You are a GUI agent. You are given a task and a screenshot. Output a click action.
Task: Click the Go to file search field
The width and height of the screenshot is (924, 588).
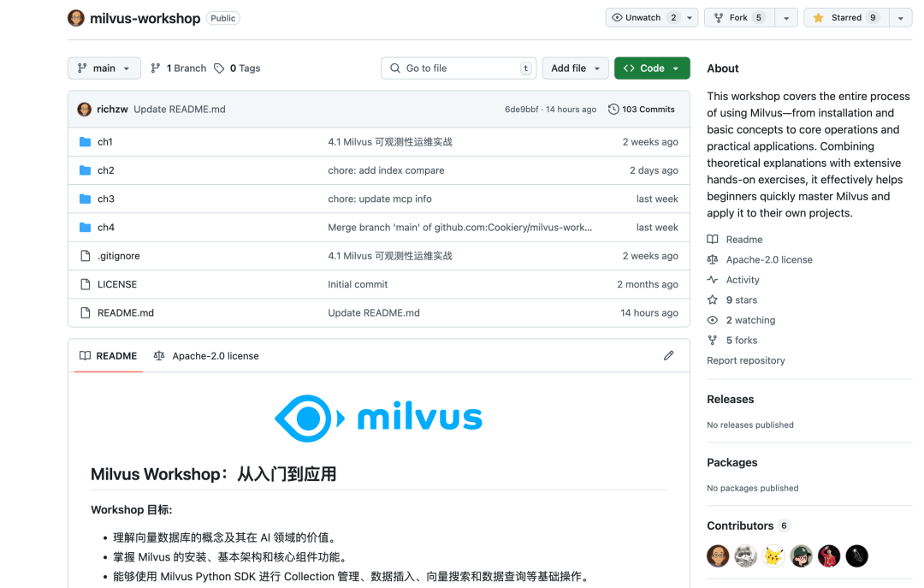pos(459,68)
